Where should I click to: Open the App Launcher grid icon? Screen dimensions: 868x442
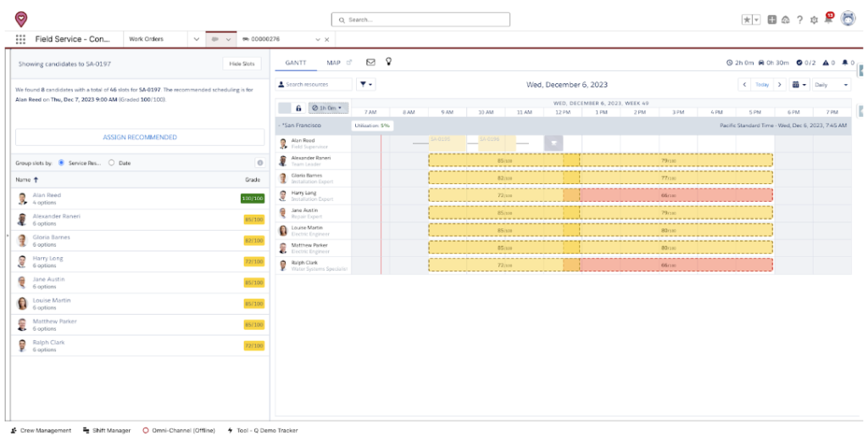[x=20, y=39]
